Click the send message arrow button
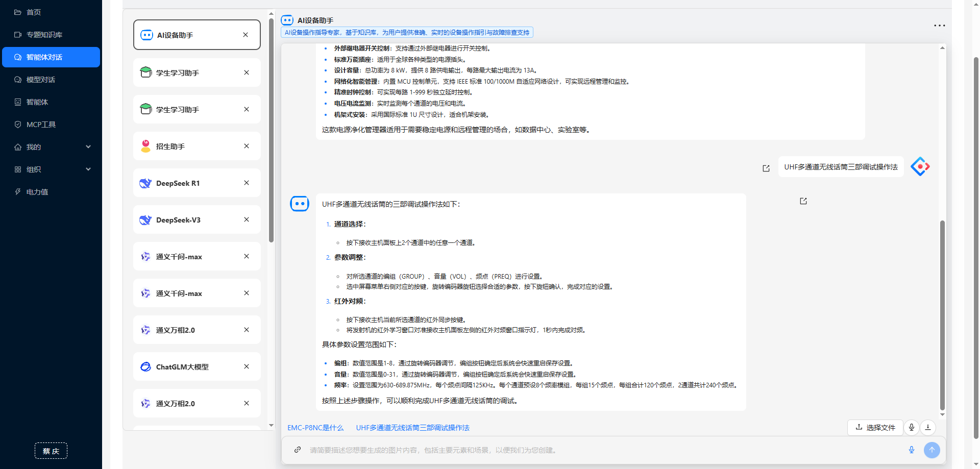Image resolution: width=980 pixels, height=469 pixels. [x=932, y=450]
